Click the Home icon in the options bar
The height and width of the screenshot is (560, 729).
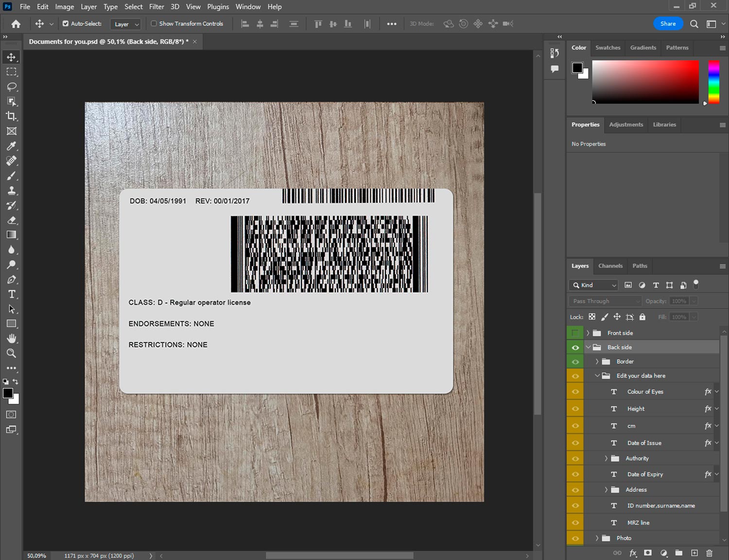click(x=16, y=24)
